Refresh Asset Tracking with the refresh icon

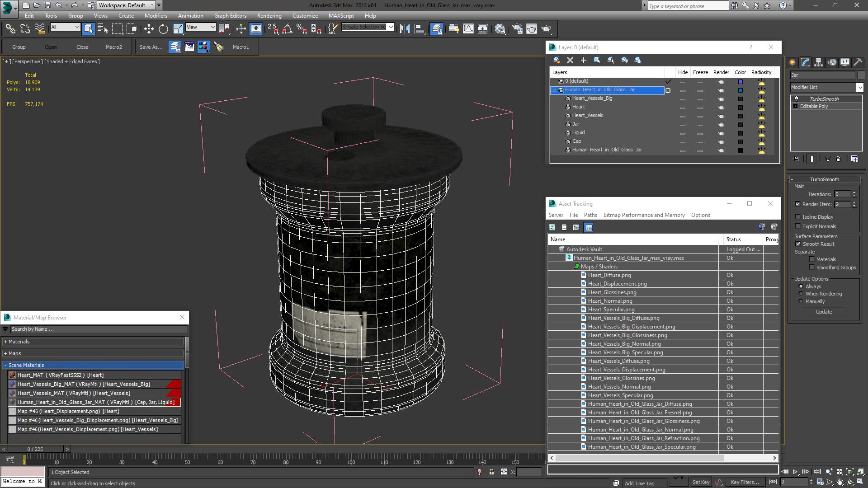[x=552, y=227]
